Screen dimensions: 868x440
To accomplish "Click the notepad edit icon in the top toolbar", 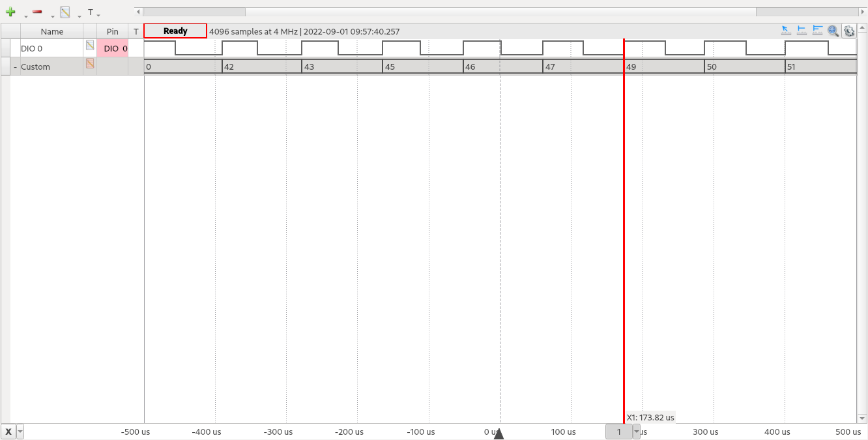I will [65, 12].
